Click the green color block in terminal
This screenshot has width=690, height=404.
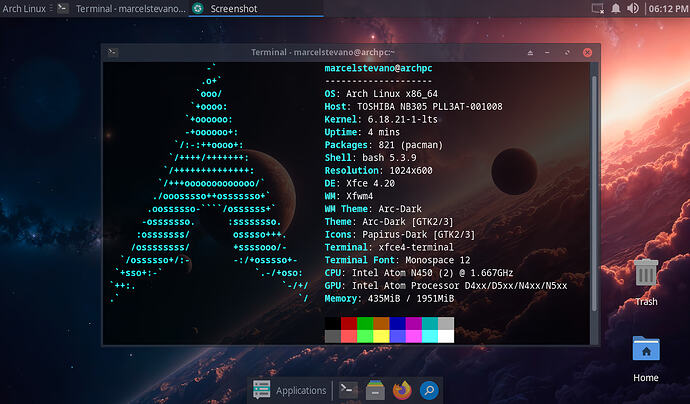tap(364, 324)
